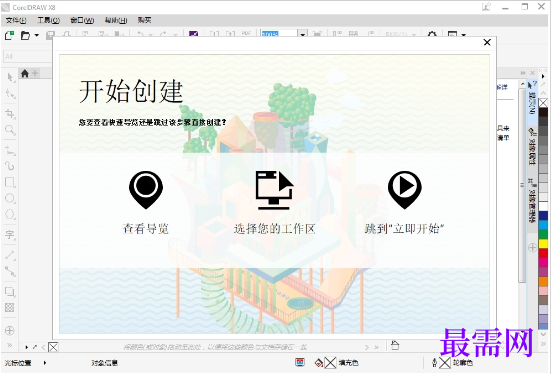Click the 填充色 fill color indicator

(x=330, y=363)
